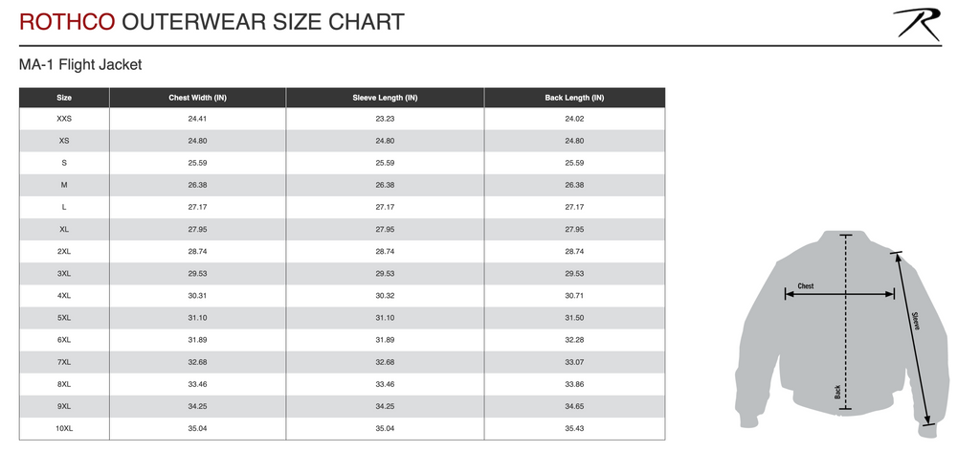Select the Sleeve Length (IN) column header
Viewport: 980px width, 453px height.
click(385, 98)
